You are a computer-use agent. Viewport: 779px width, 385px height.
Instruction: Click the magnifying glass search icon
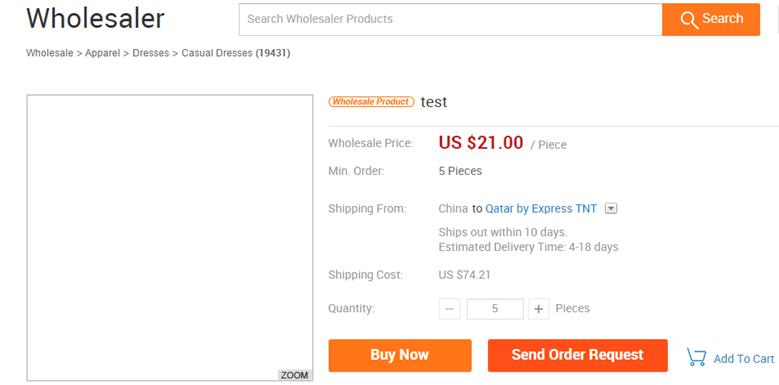689,20
